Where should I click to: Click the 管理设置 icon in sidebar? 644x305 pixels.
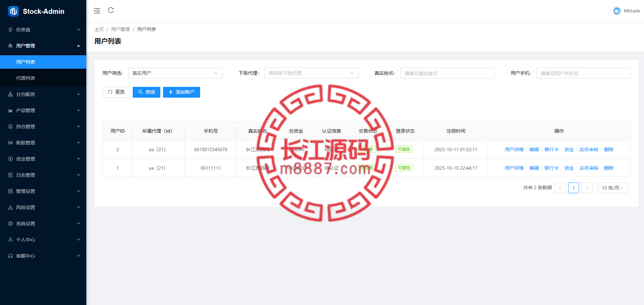10,191
